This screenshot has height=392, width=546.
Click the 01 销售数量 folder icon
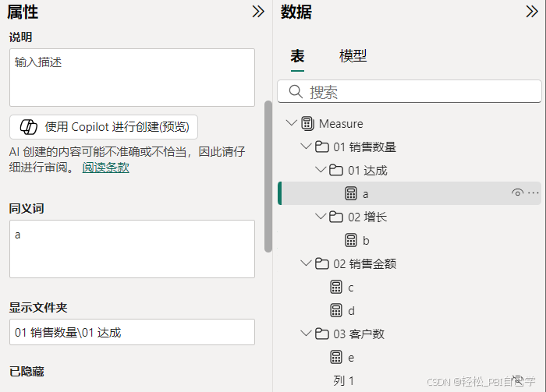(x=321, y=147)
